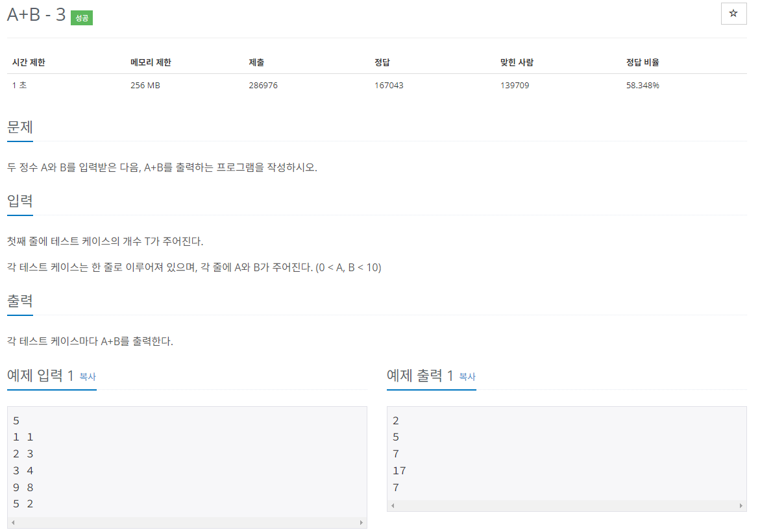This screenshot has width=760, height=532.
Task: Click right scroll arrow of example output box
Action: click(x=741, y=506)
